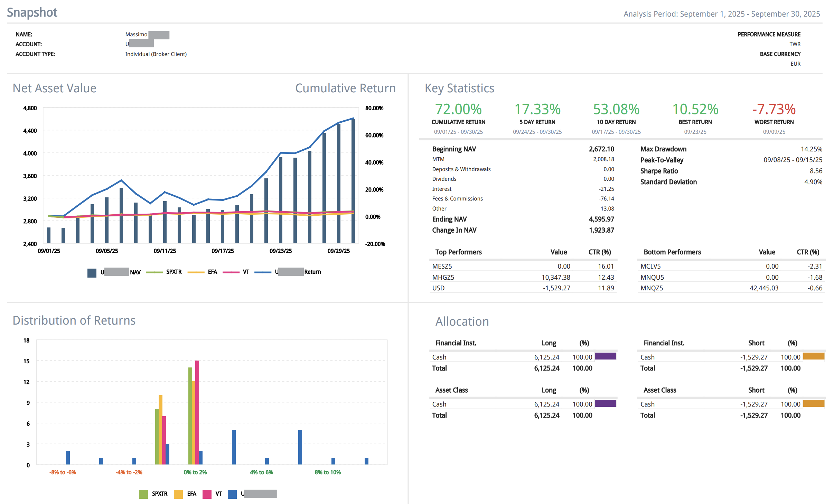834x504 pixels.
Task: Click the Max Drawdown label
Action: [663, 149]
